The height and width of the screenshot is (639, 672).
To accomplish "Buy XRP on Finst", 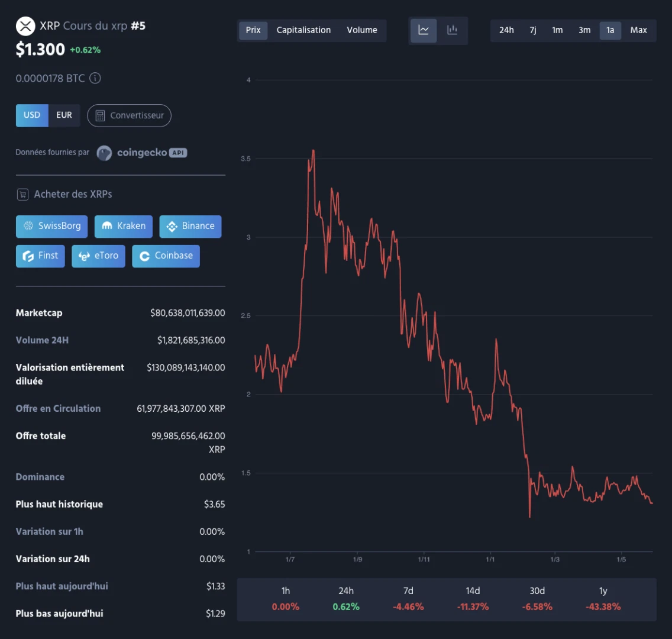I will pyautogui.click(x=40, y=256).
